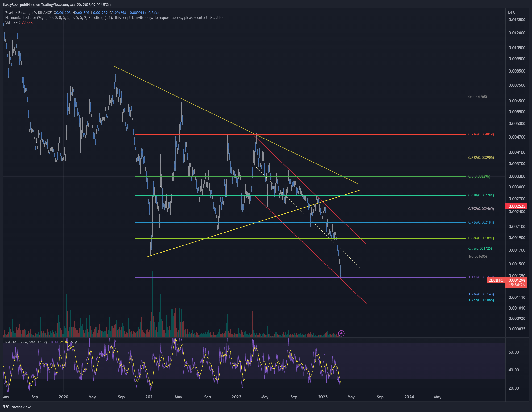The height and width of the screenshot is (412, 532).
Task: Click the 0.010500 price axis label
Action: 517,48
